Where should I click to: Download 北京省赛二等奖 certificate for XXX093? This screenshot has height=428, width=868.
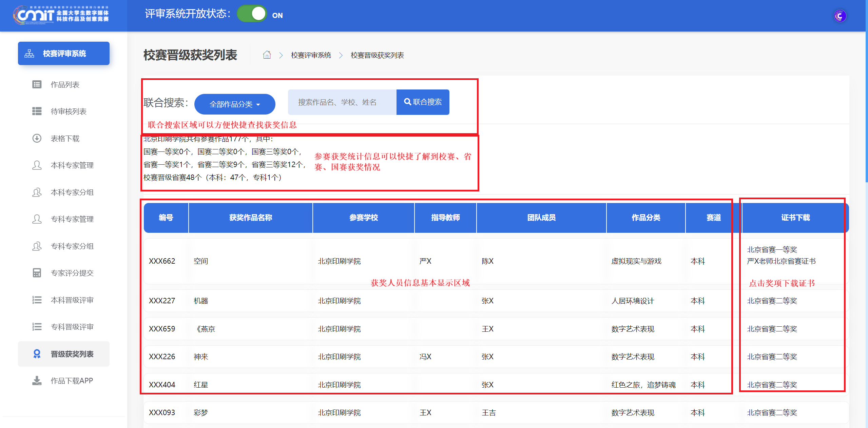772,413
